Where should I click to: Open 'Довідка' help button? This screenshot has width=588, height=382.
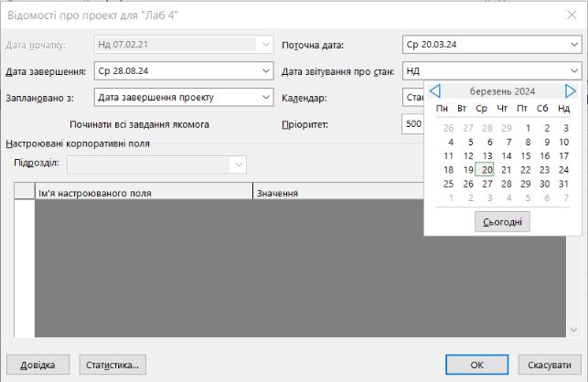coord(37,365)
